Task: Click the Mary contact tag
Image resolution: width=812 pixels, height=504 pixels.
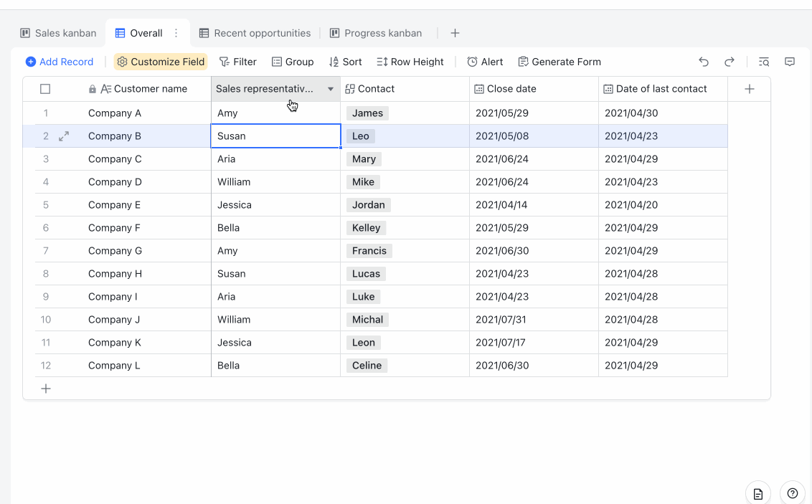Action: 364,159
